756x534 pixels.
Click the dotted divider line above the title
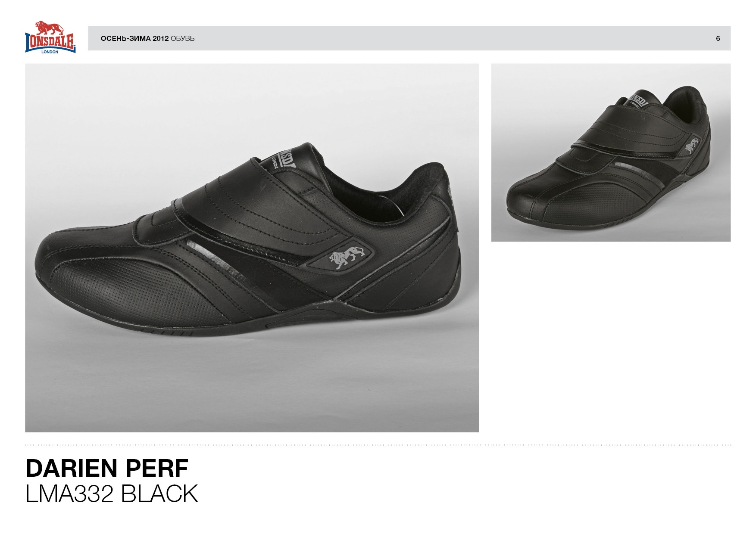tap(378, 445)
